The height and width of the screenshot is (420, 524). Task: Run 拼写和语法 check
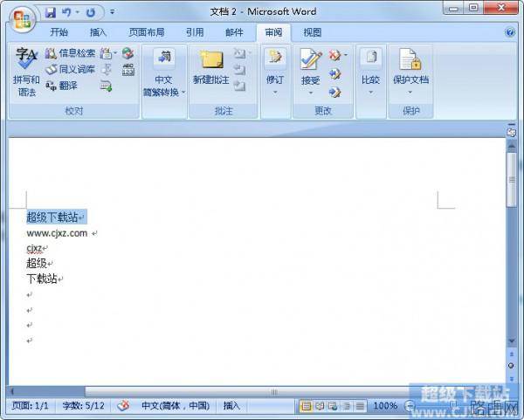pos(26,72)
